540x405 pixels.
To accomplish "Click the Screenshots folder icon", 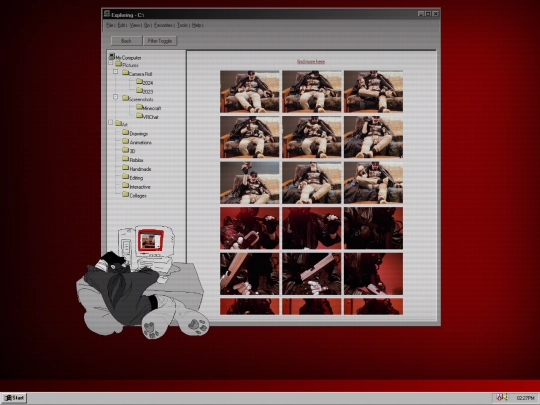I will pos(125,98).
